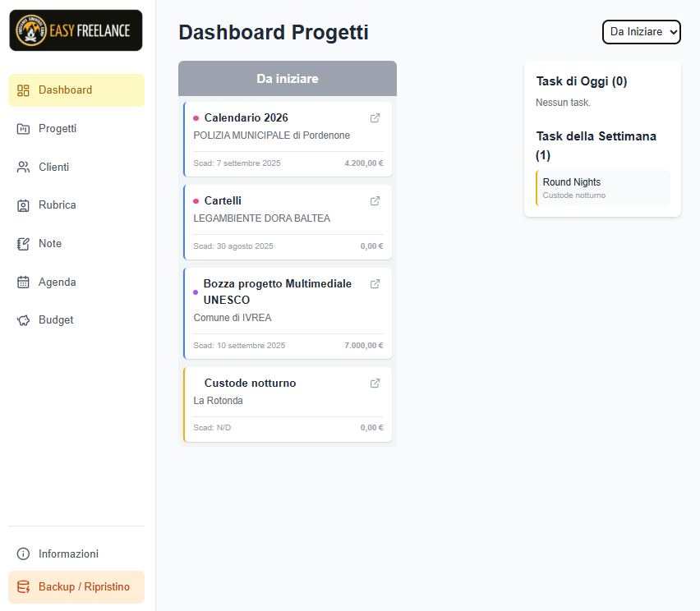
Task: Open Cartelli project external link icon
Action: pyautogui.click(x=375, y=201)
